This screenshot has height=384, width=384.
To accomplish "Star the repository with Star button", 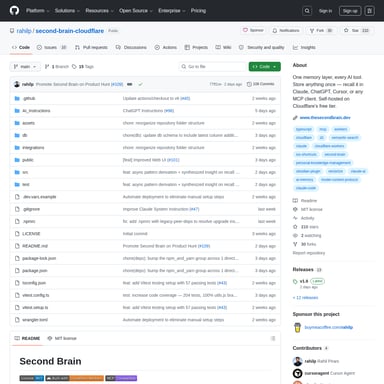I will coord(357,30).
